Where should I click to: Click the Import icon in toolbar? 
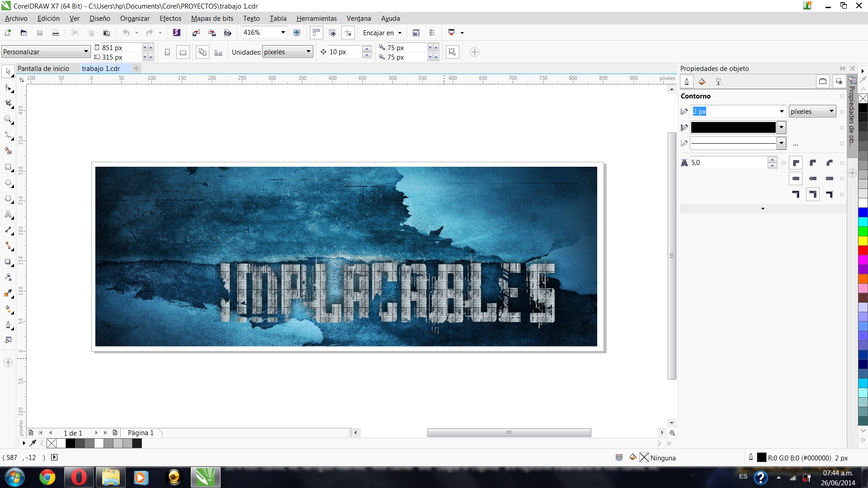pyautogui.click(x=196, y=33)
